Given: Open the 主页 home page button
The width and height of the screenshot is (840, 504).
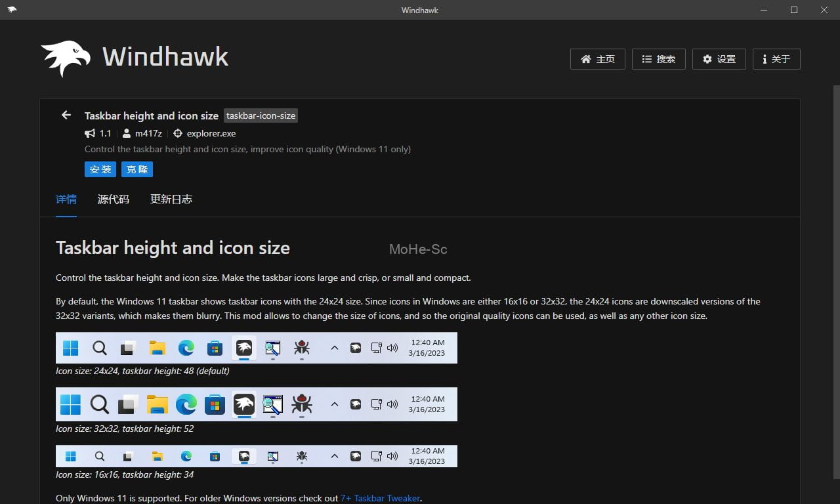Looking at the screenshot, I should (x=597, y=59).
